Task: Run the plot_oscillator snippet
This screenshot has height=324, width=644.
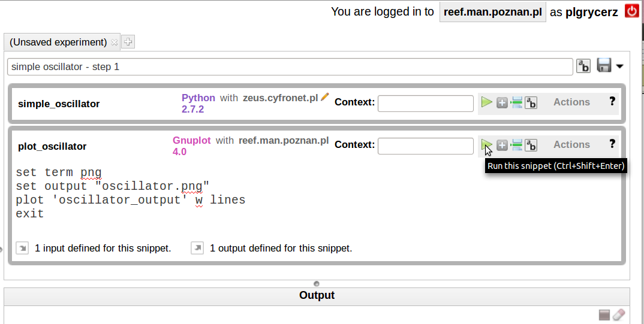Action: (487, 145)
